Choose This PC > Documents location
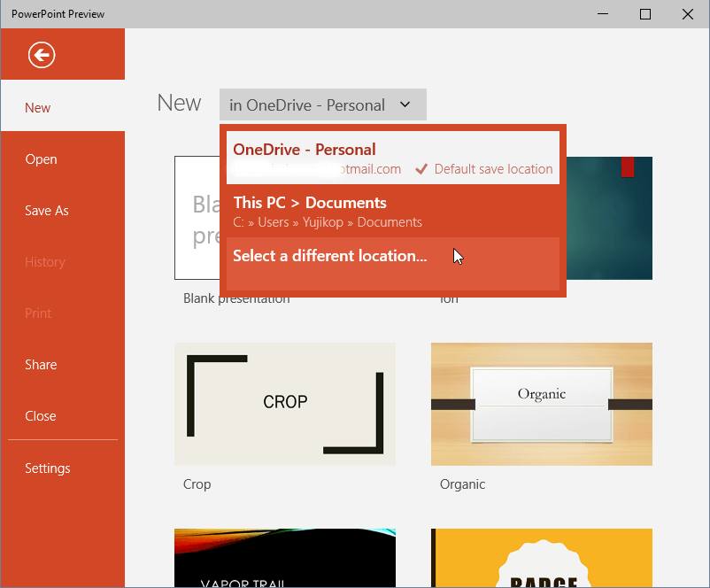The image size is (710, 588). click(393, 211)
